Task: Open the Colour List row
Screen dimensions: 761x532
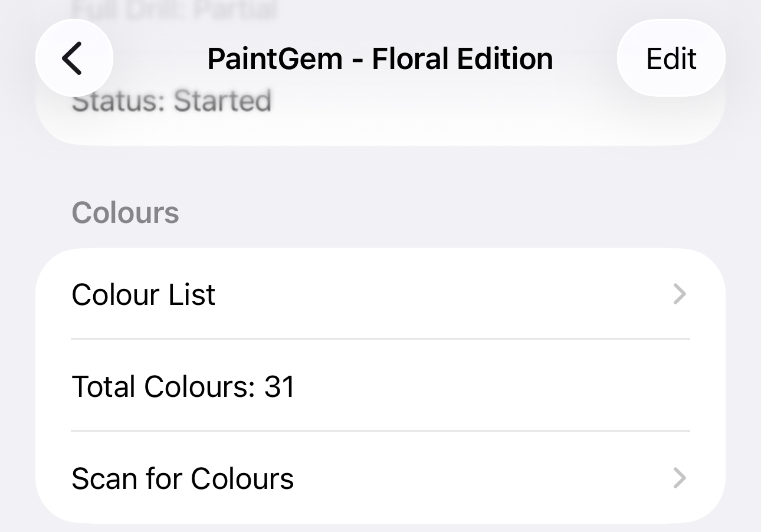Action: pos(380,294)
